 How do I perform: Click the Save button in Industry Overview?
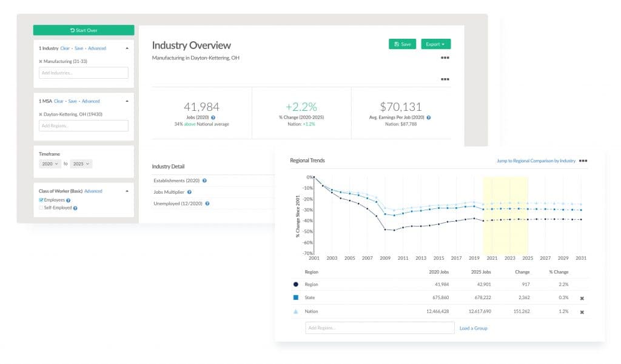402,44
